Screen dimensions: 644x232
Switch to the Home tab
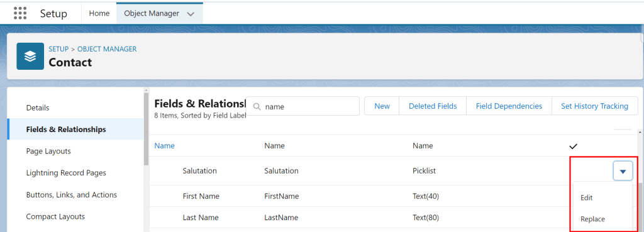[x=99, y=14]
